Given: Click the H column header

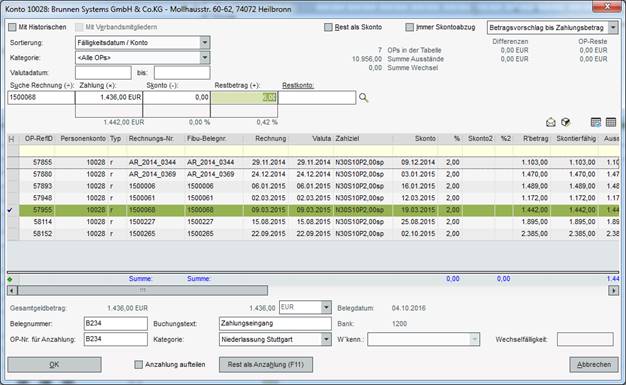Looking at the screenshot, I should pos(11,139).
